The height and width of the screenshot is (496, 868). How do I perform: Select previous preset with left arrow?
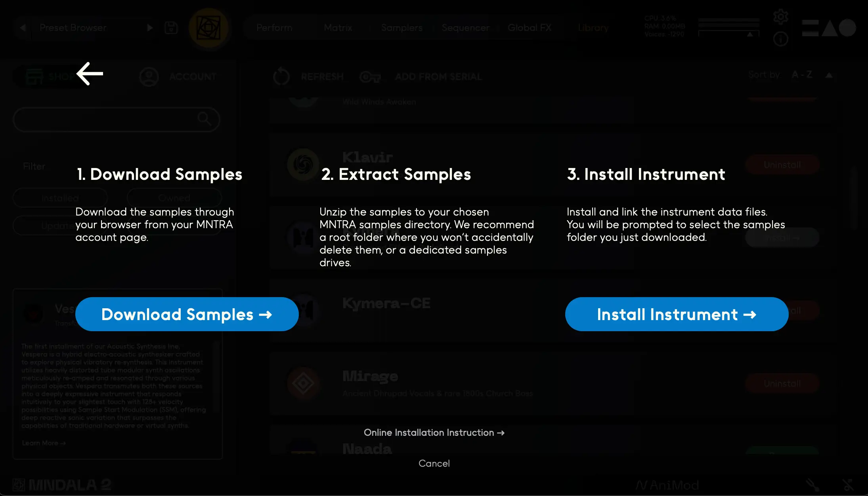click(x=23, y=28)
